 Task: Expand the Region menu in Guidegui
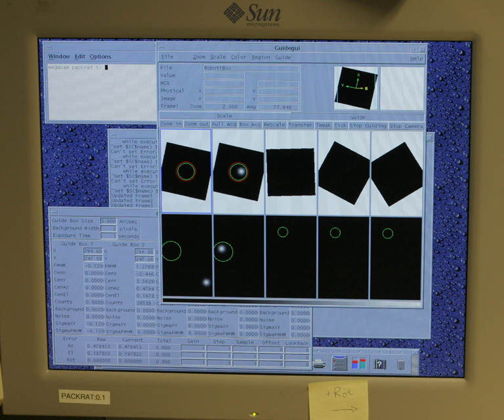[x=261, y=57]
